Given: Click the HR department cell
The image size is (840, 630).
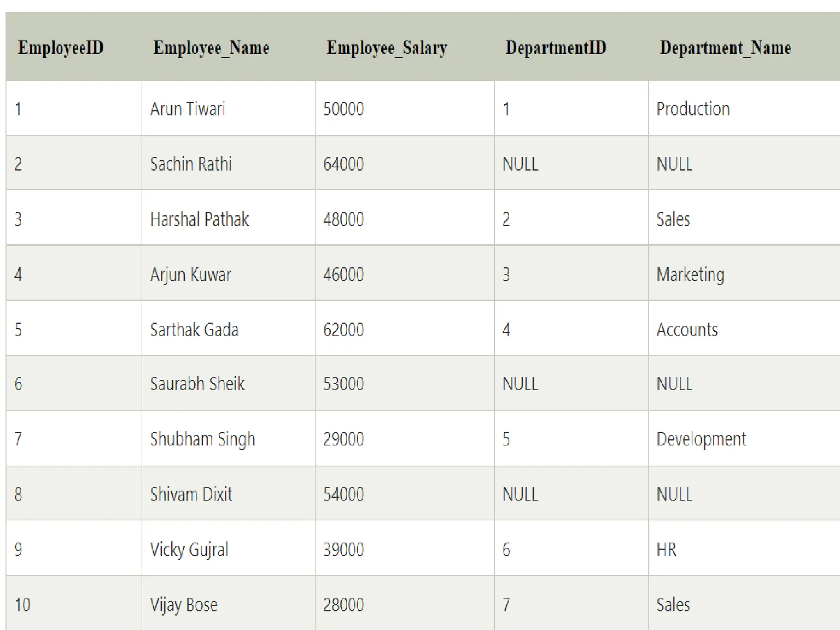Looking at the screenshot, I should 666,549.
